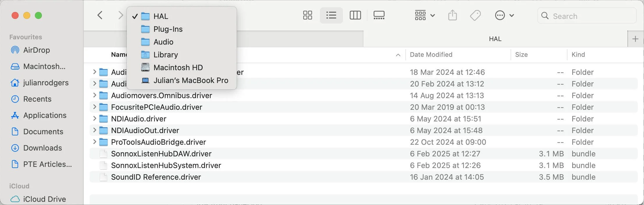Screen dimensions: 644x205
Task: Expand folder dated 18 Mar 2024
Action: click(x=94, y=72)
